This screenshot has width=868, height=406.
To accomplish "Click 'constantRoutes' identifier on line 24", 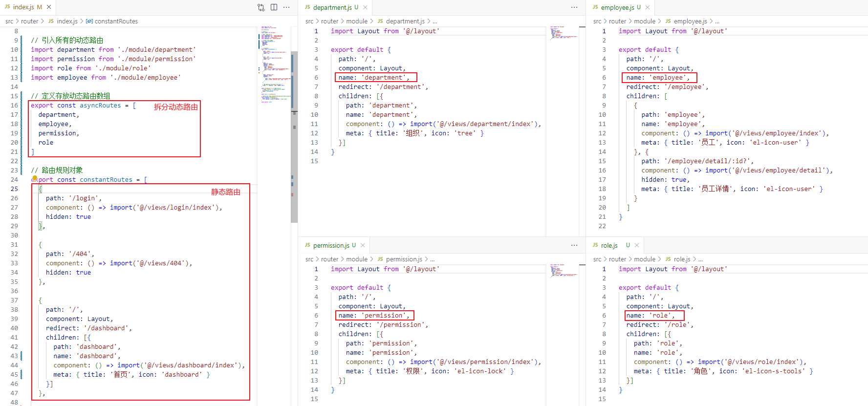I will (106, 179).
